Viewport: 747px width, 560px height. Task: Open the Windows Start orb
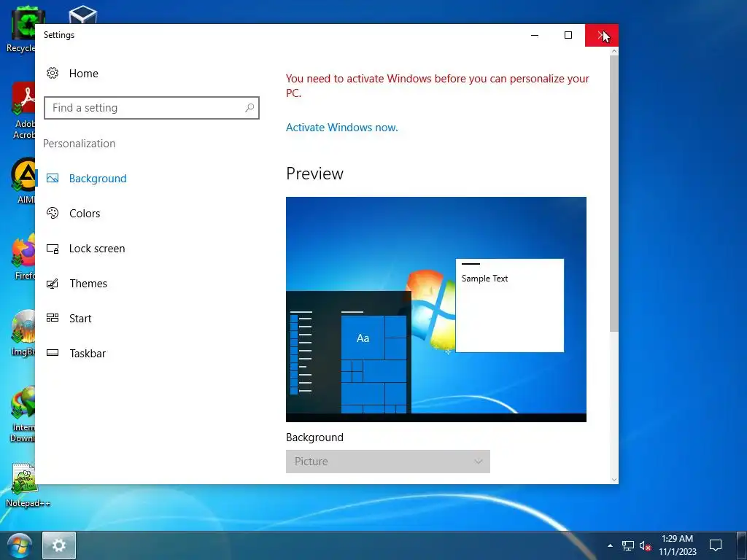pos(19,545)
